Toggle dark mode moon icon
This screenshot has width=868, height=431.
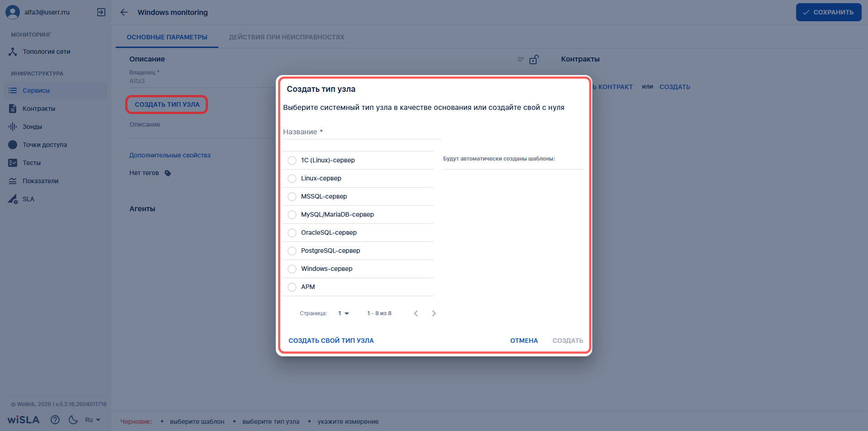[x=73, y=420]
